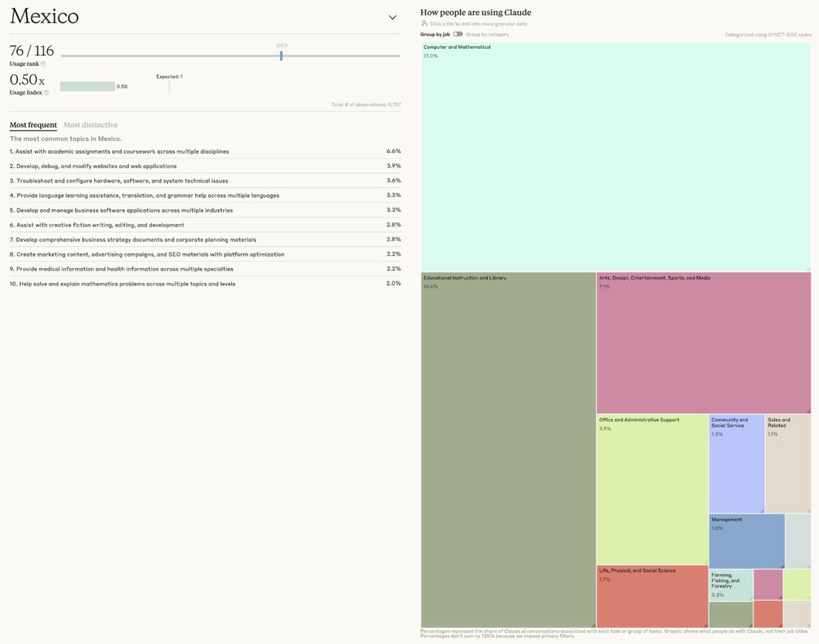The image size is (819, 644).
Task: Click the drill-down hand icon under the heading
Action: [424, 23]
